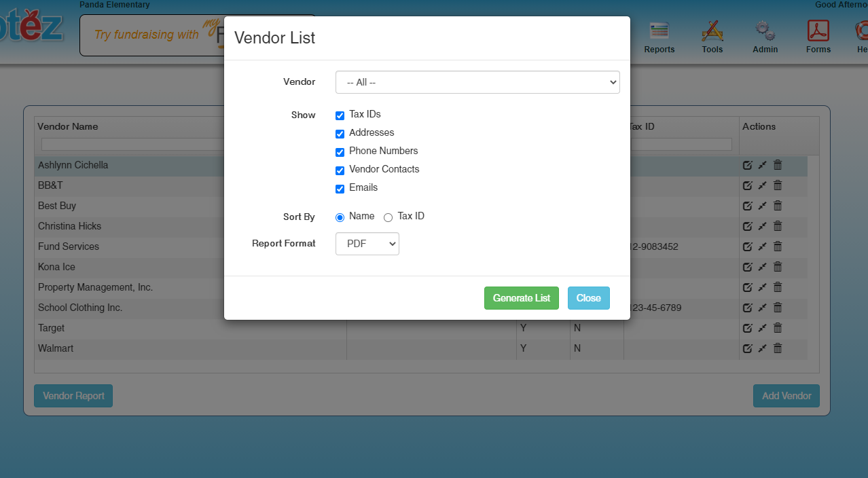Open the Forms PDF icon
Screen dimensions: 868x478
click(x=818, y=36)
